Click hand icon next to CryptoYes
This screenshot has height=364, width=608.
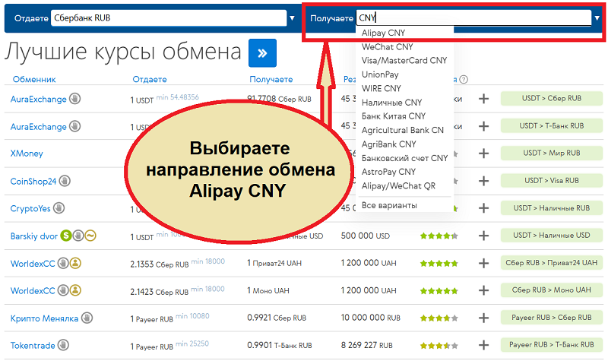[59, 208]
